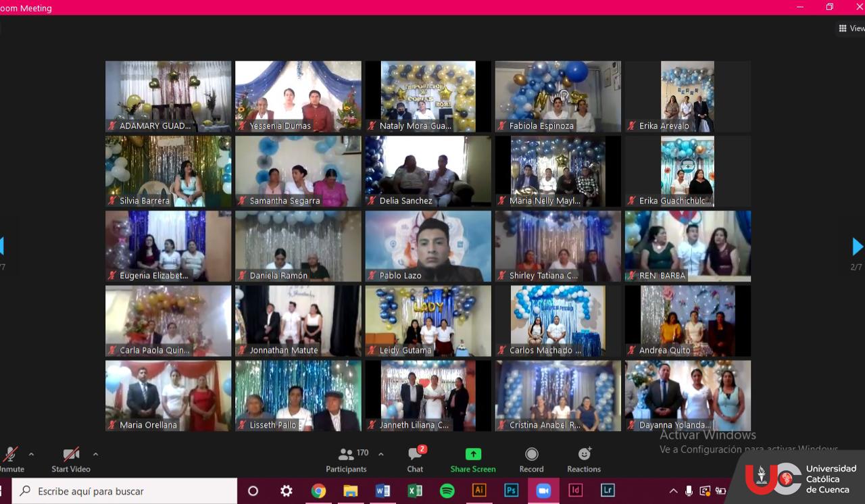865x504 pixels.
Task: Select RENI BARBA video tile
Action: pos(688,247)
